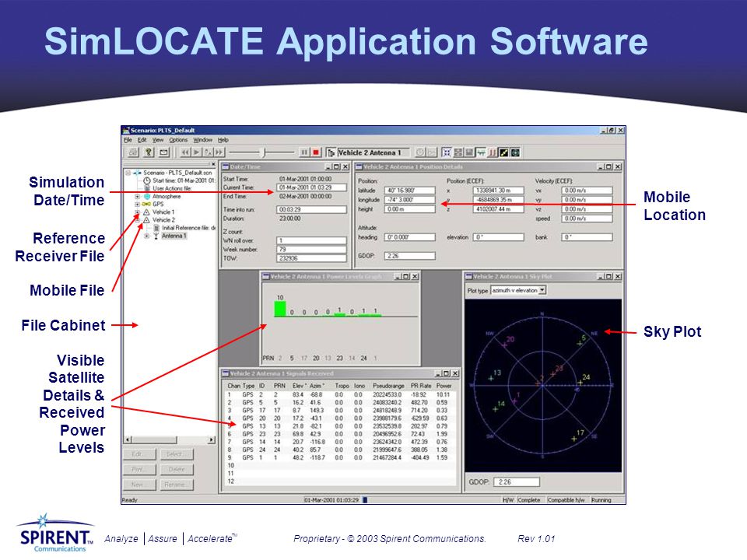This screenshot has height=560, width=747.
Task: Click the Vehicle 2 Antenna 1 toolbar field
Action: click(373, 152)
